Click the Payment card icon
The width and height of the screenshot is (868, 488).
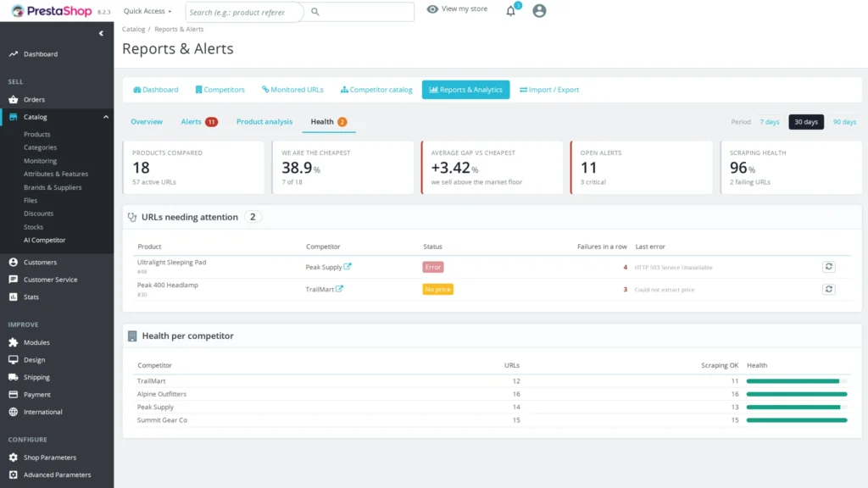14,395
